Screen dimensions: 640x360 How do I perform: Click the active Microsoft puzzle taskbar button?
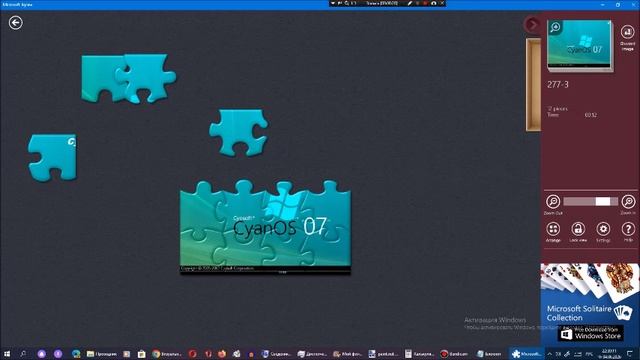pos(527,354)
